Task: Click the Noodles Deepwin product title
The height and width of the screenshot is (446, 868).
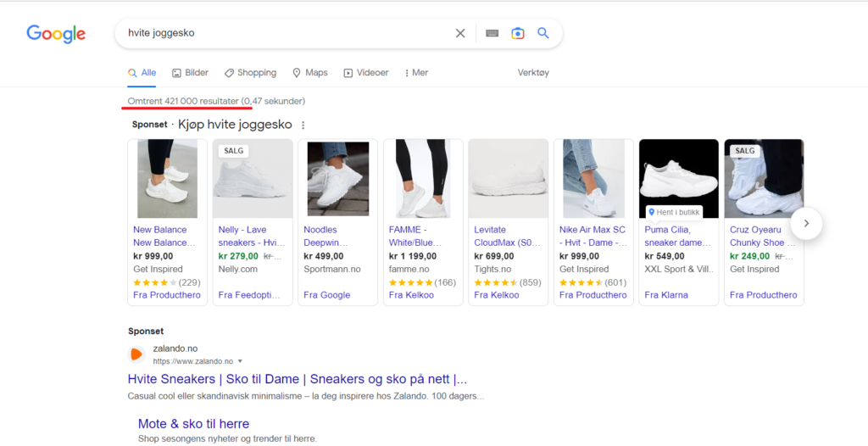Action: 325,236
